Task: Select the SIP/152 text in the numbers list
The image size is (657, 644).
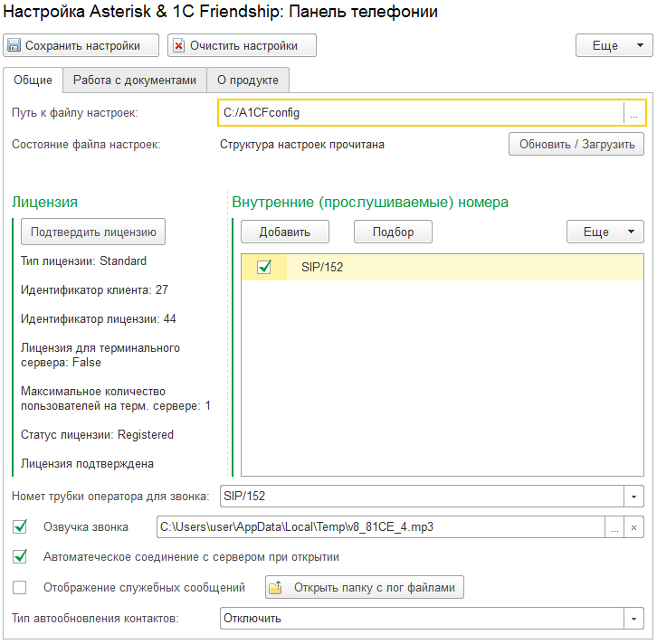Action: (322, 267)
